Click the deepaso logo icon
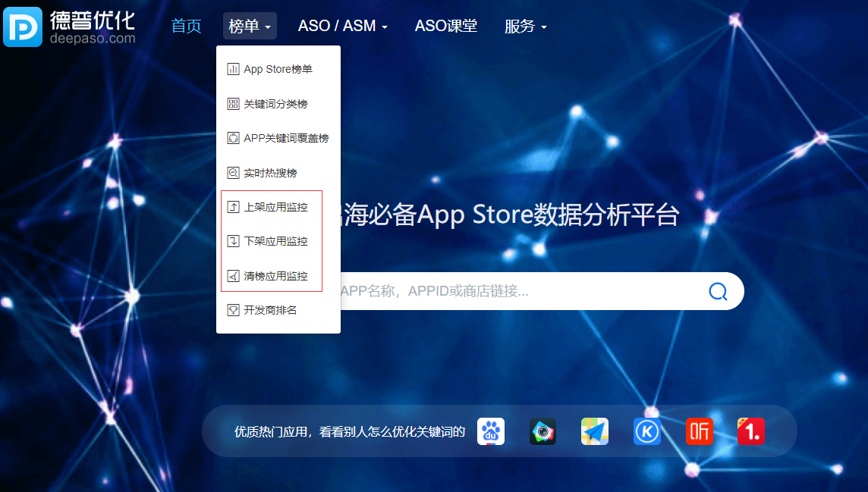The width and height of the screenshot is (868, 492). tap(23, 27)
